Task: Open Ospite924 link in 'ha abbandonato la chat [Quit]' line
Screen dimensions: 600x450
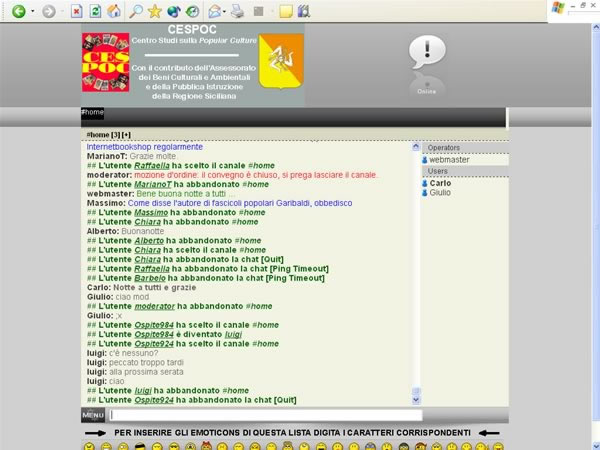Action: pos(154,400)
